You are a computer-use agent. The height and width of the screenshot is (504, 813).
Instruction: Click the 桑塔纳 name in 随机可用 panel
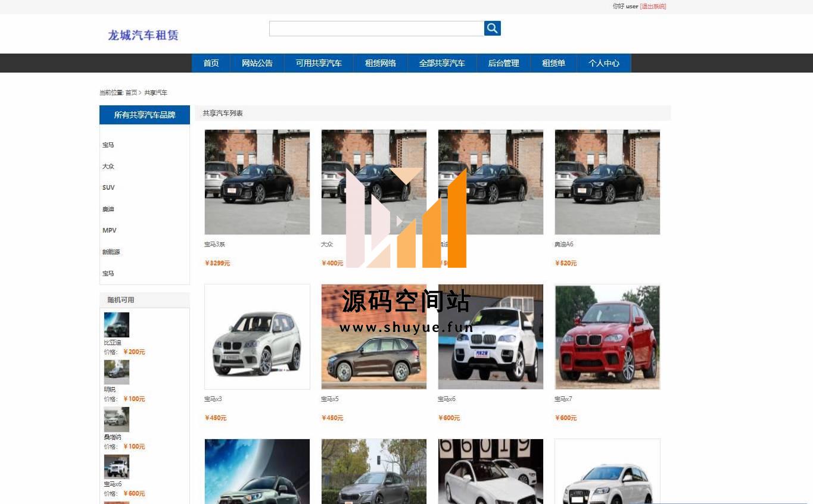(x=113, y=437)
